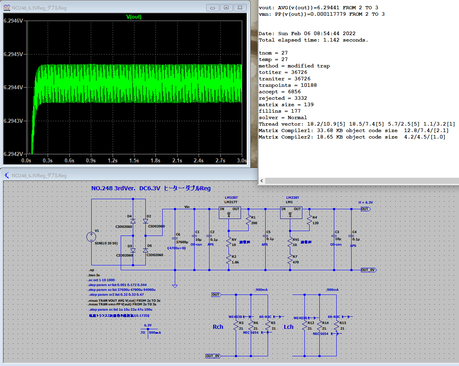This screenshot has height=366, width=459.
Task: Open the schematic window's title bar icon
Action: (x=7, y=175)
